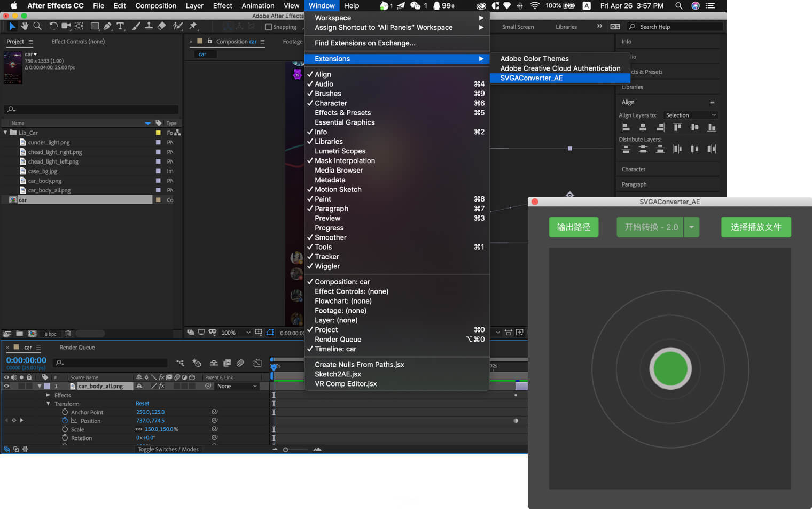
Task: Open the conversion version dropdown arrow
Action: coord(691,227)
